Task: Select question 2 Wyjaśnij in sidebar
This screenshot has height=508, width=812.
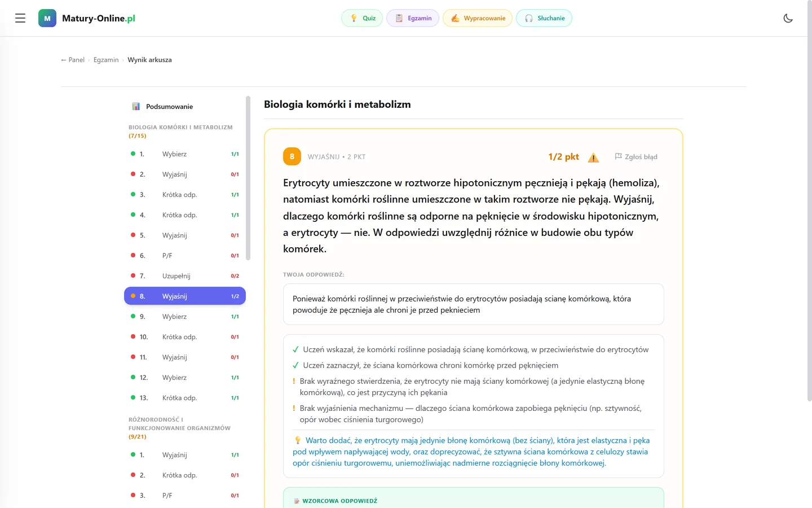Action: 185,174
